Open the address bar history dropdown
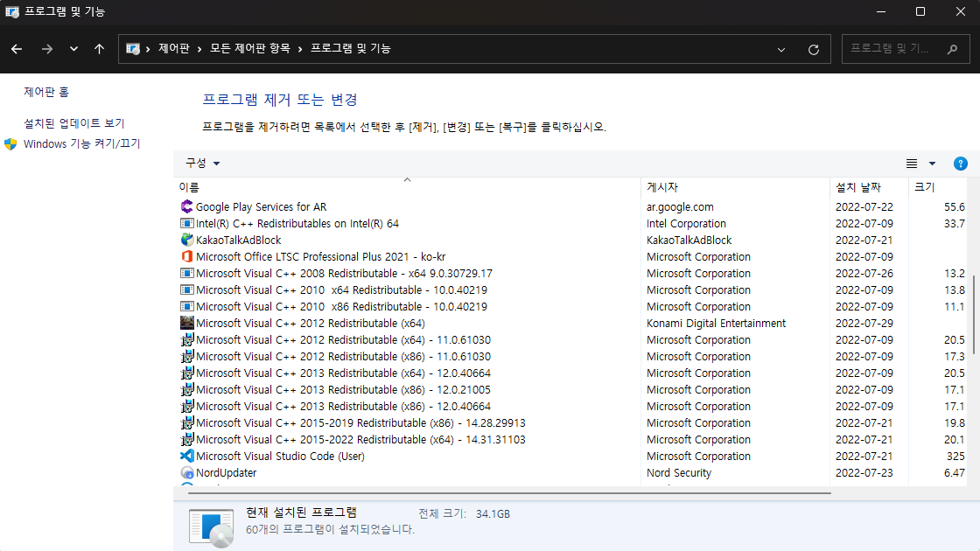The height and width of the screenshot is (551, 980). (x=781, y=49)
